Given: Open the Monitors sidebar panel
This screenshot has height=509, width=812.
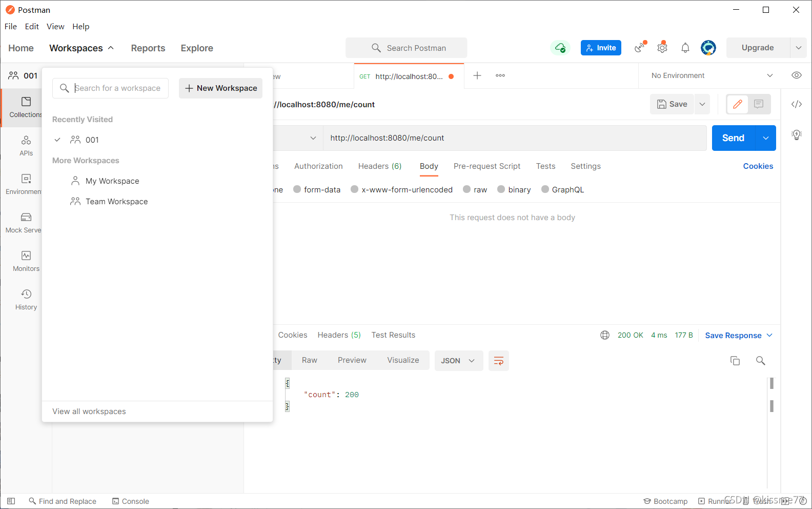Looking at the screenshot, I should point(26,261).
